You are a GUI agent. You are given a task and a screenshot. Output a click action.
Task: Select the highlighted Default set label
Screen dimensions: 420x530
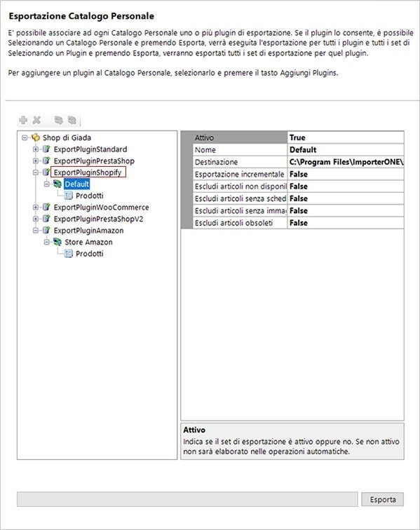point(76,184)
